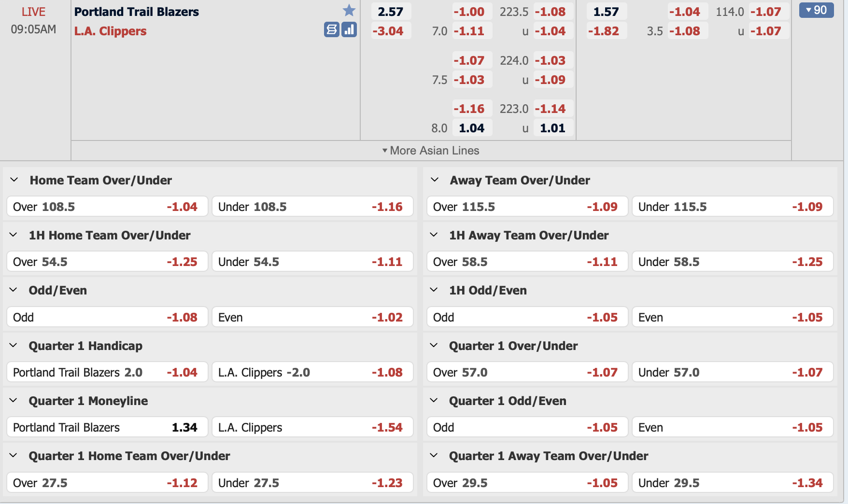Pick Even in Quarter 1 Odd/Even
The image size is (848, 504).
tap(733, 427)
